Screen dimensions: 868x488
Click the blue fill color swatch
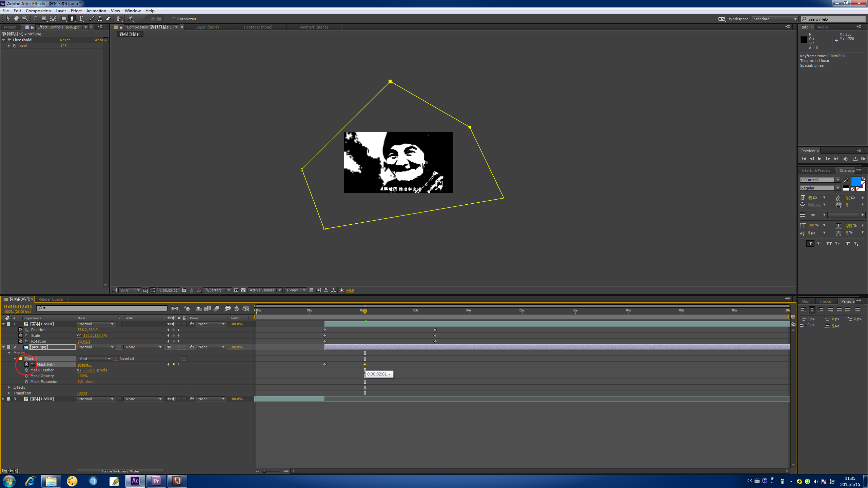click(855, 181)
